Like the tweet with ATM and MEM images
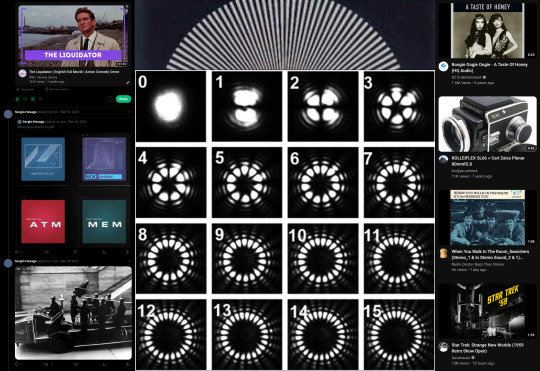Image resolution: width=540 pixels, height=371 pixels. click(75, 252)
